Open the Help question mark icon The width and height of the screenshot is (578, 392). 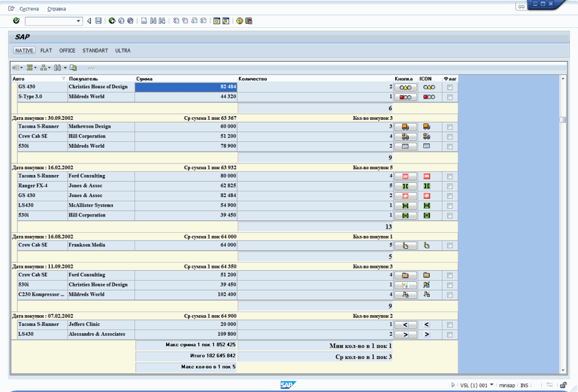tap(240, 21)
